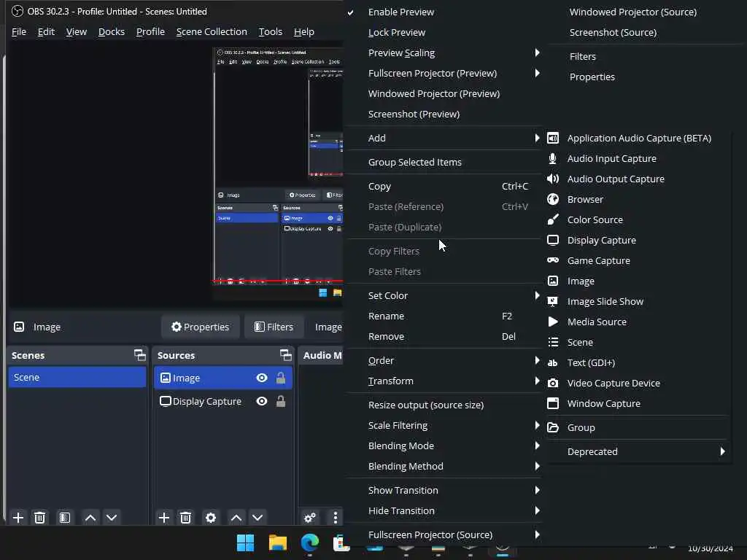Toggle visibility of Image source
The width and height of the screenshot is (747, 560).
[x=262, y=378]
